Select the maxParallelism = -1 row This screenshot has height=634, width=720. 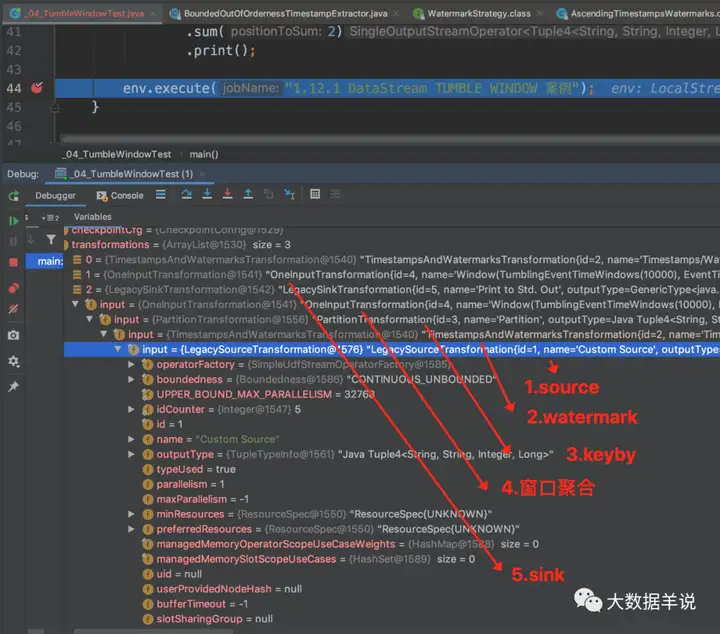point(392,499)
